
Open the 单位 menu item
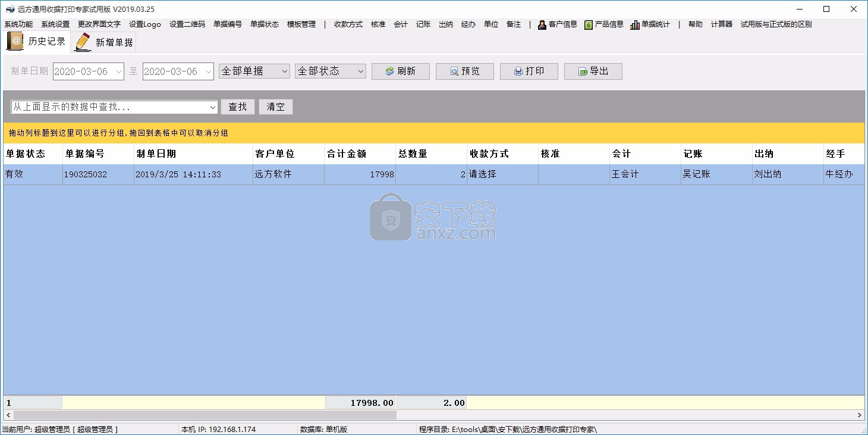[491, 24]
